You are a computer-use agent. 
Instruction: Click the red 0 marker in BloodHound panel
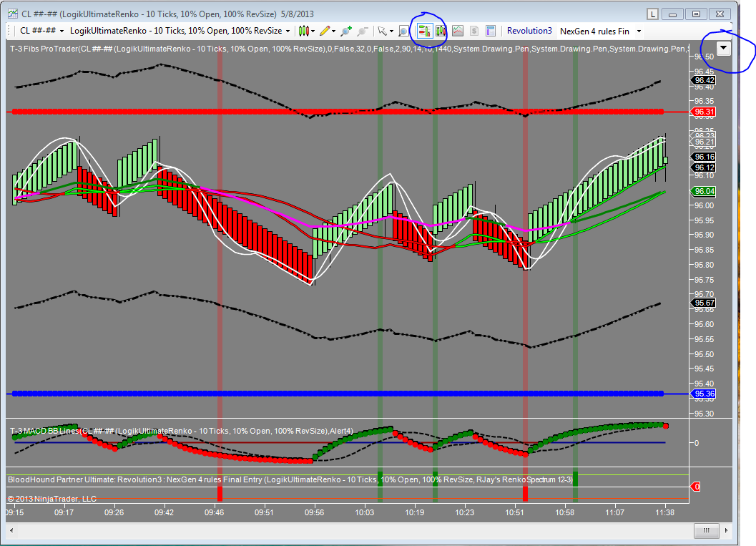(696, 487)
